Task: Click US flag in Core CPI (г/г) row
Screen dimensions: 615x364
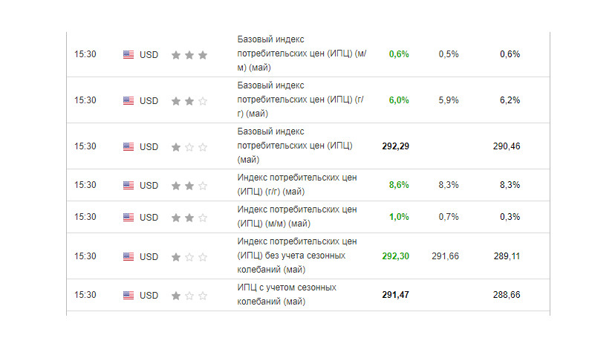Action: click(128, 101)
